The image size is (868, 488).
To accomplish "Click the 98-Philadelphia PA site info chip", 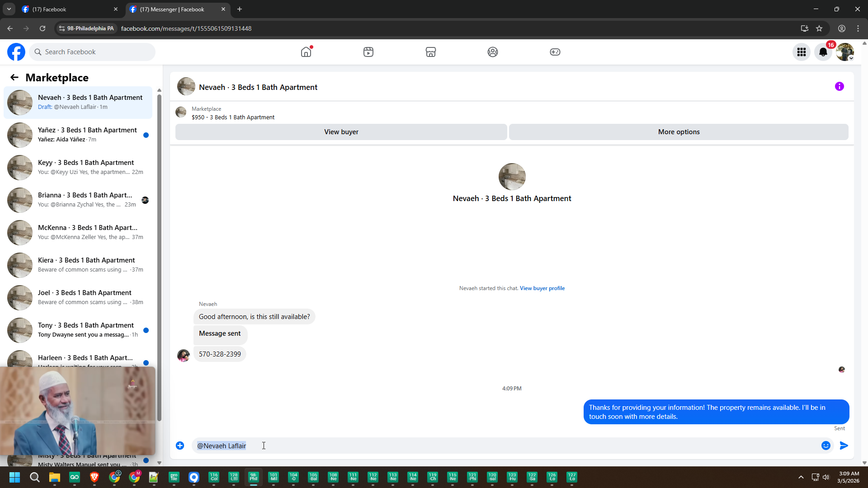I will (87, 28).
